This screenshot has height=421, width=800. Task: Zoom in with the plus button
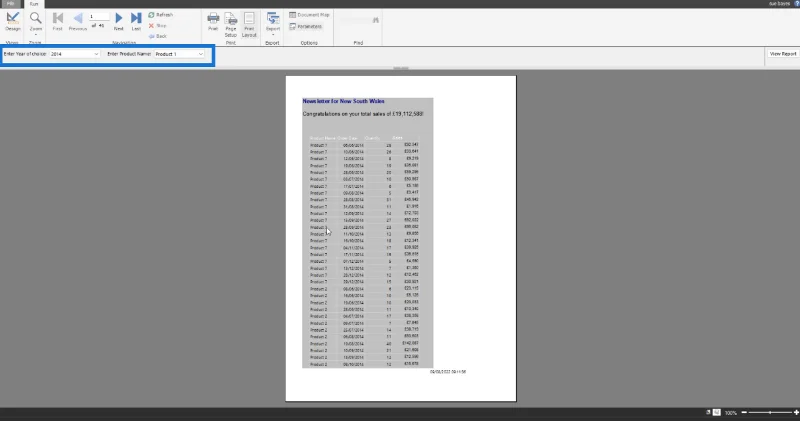click(796, 412)
